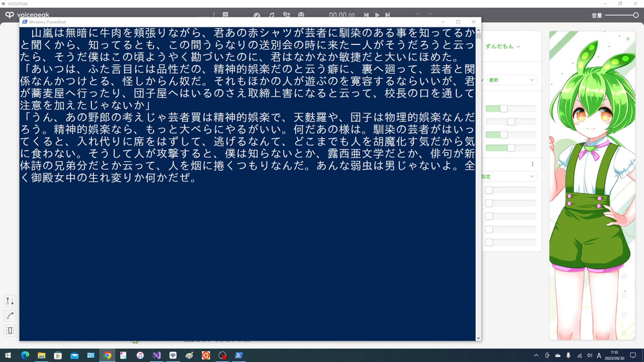Open the taskbar clock showing 7:10
The image size is (644, 362).
[x=614, y=355]
